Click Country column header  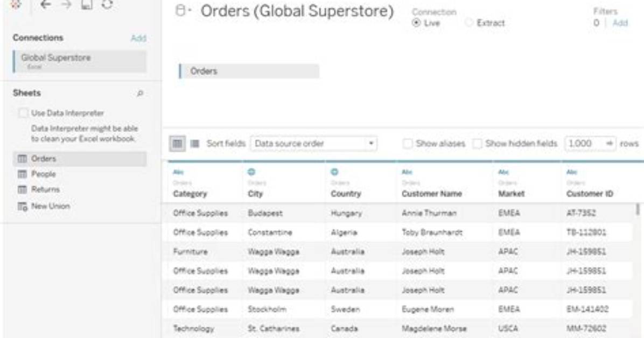(346, 194)
